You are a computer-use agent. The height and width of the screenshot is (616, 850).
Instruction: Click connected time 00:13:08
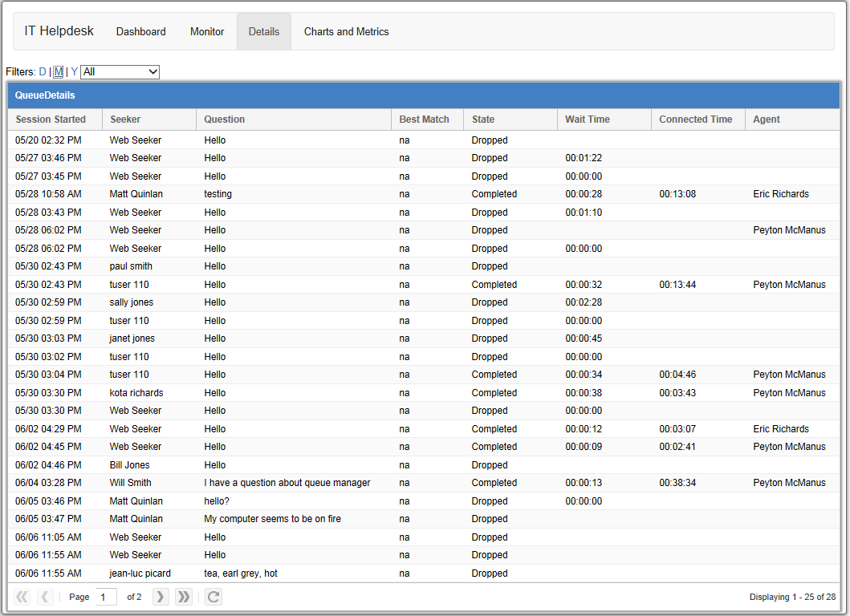click(x=677, y=194)
